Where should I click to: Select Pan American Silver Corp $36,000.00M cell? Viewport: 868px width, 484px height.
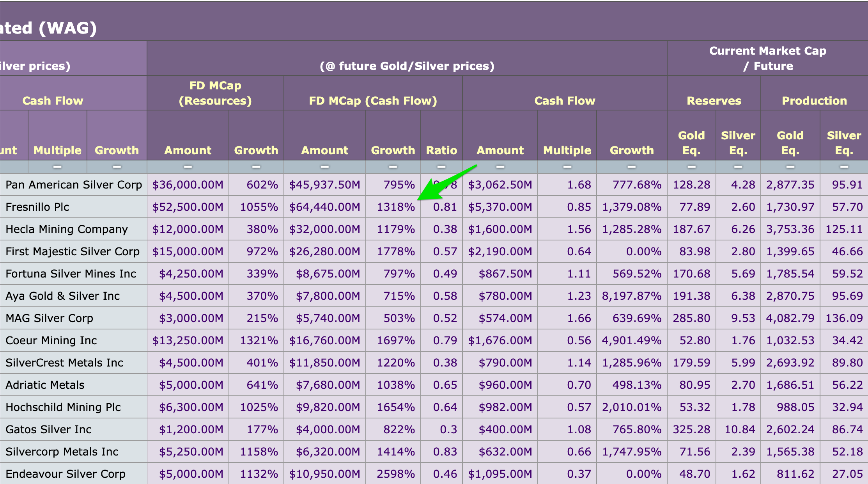[x=188, y=185]
